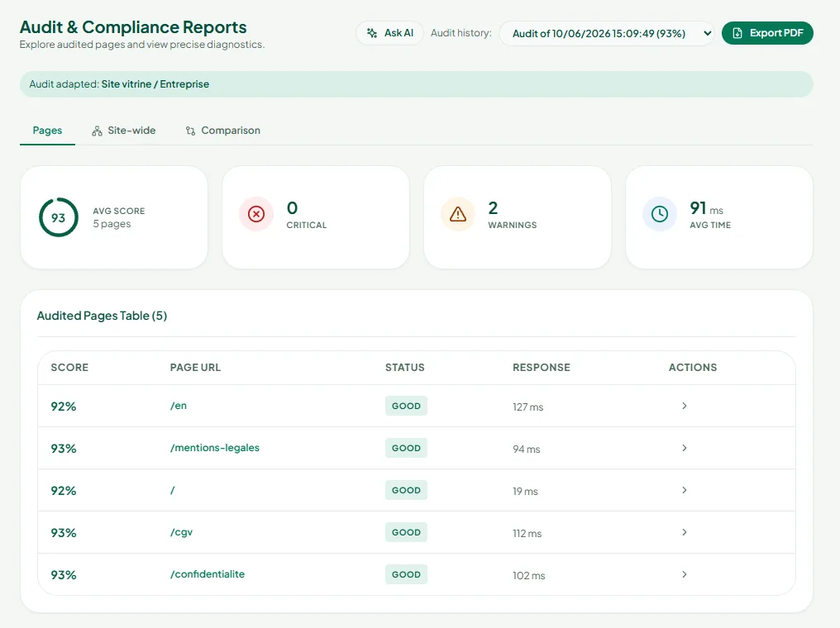Click the 127 ms response value
This screenshot has width=840, height=628.
pyautogui.click(x=527, y=407)
